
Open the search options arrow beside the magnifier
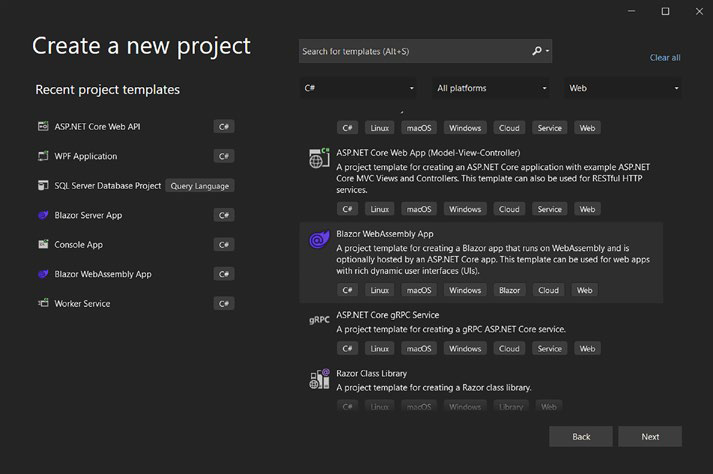(547, 51)
